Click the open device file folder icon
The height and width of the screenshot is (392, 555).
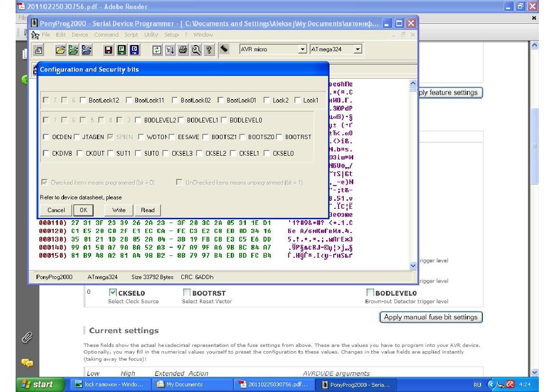point(61,50)
